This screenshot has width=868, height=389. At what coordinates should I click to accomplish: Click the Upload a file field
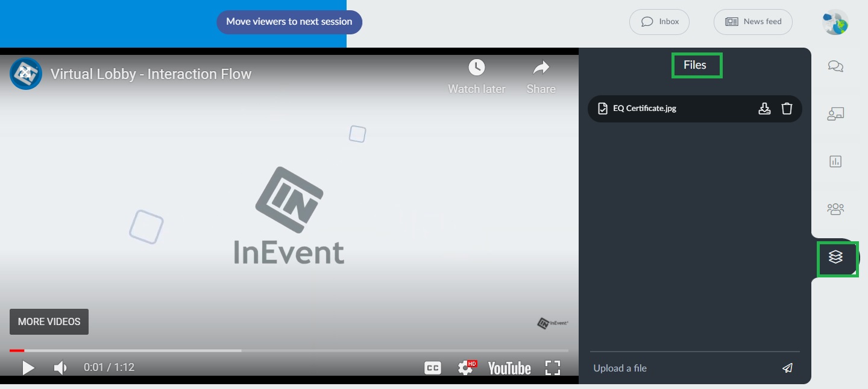[x=684, y=368]
